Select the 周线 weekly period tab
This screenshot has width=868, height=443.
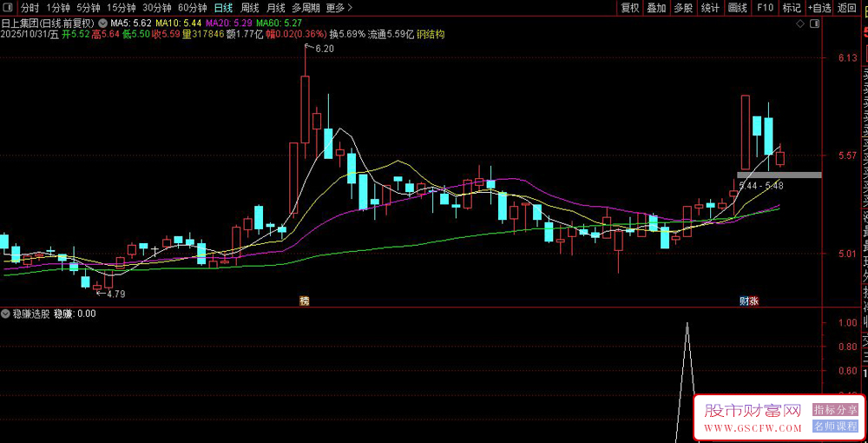pos(250,8)
